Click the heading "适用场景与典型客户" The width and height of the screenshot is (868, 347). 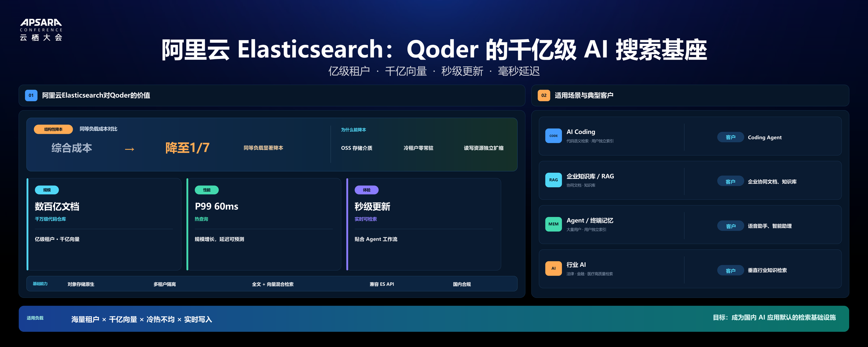tap(584, 95)
